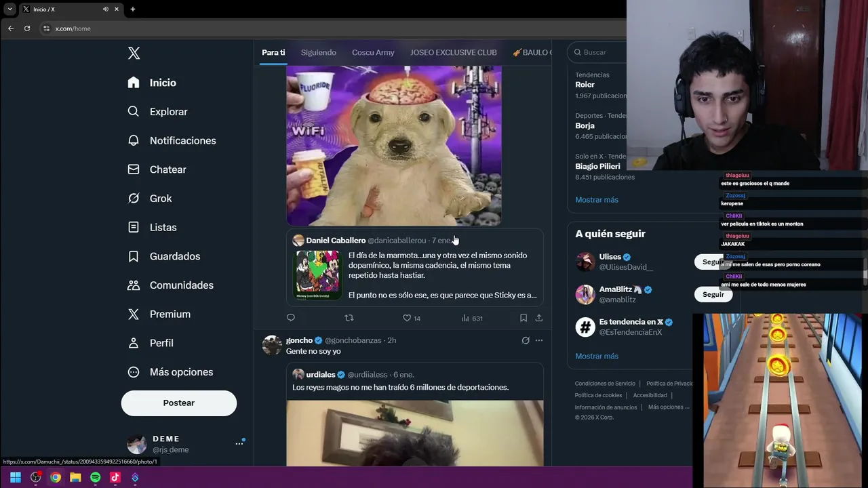Mute the Inicio / X tab audio
868x488 pixels.
[x=106, y=9]
